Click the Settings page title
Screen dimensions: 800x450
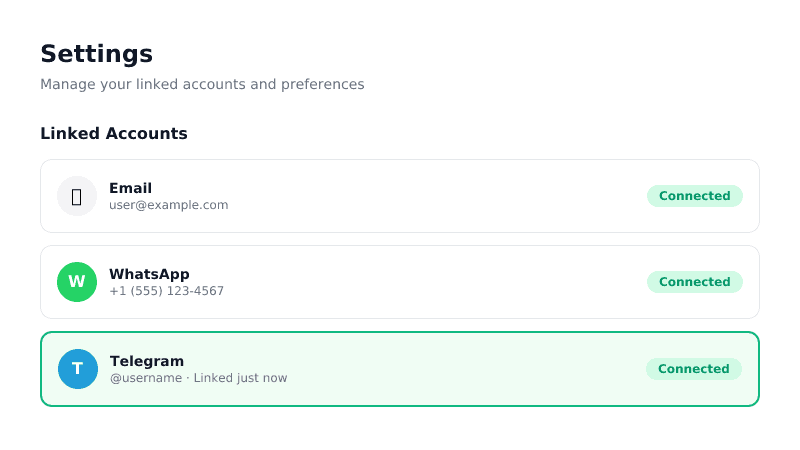(96, 54)
